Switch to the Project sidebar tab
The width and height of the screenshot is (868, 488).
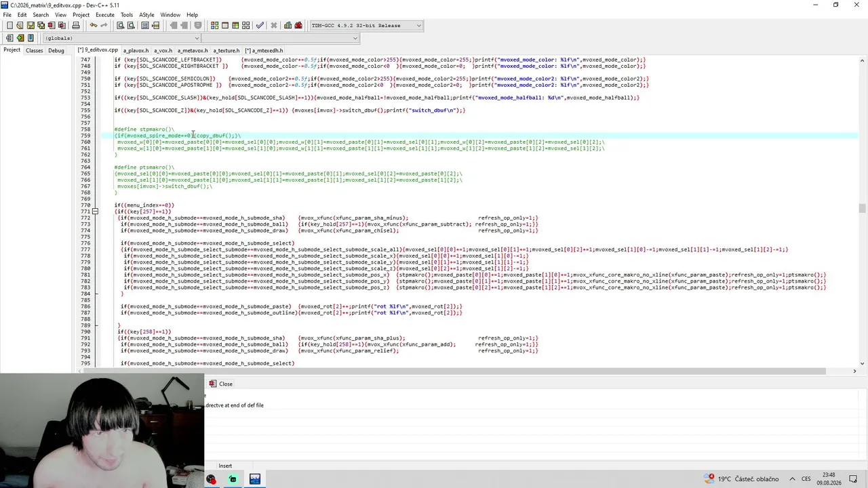pos(12,50)
